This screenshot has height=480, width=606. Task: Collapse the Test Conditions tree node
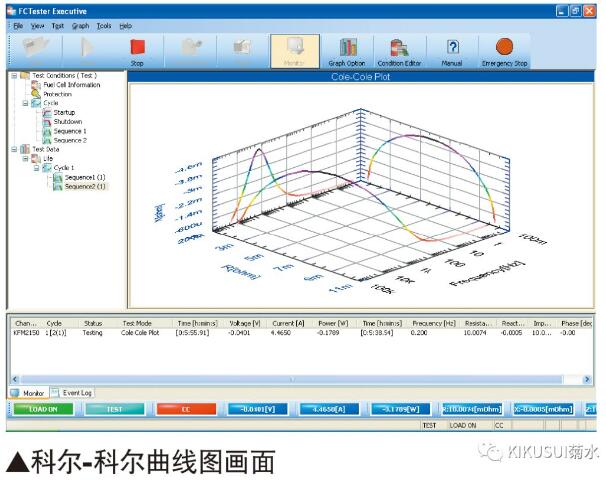tap(14, 75)
